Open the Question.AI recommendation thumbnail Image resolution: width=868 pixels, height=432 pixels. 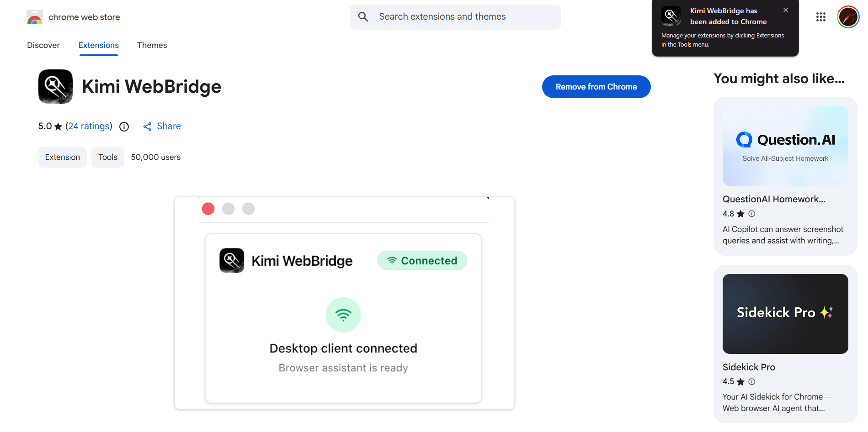[785, 146]
